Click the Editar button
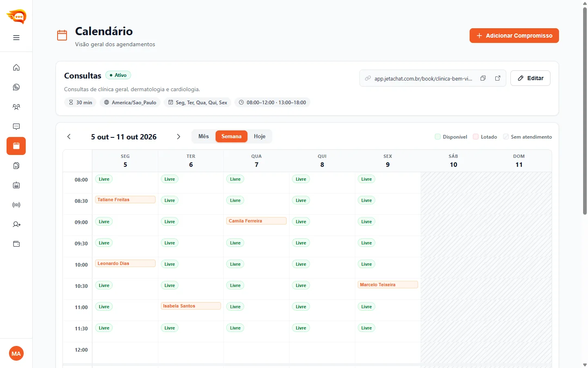The image size is (588, 368). coord(530,78)
